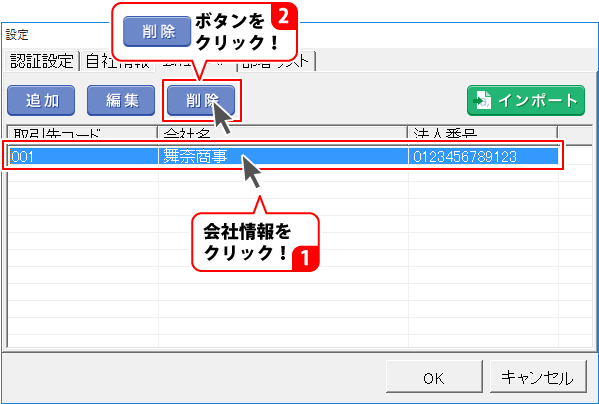Click the red step 1 badge
Image resolution: width=599 pixels, height=404 pixels.
(305, 258)
